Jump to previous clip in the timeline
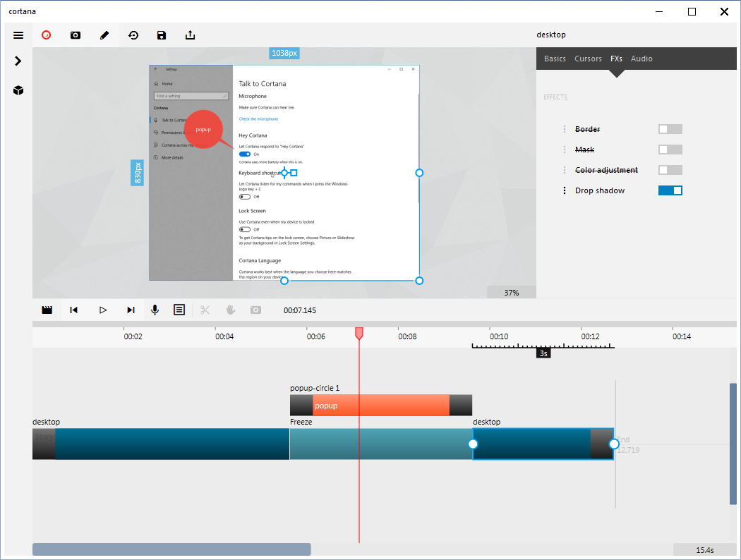The image size is (741, 560). [73, 310]
